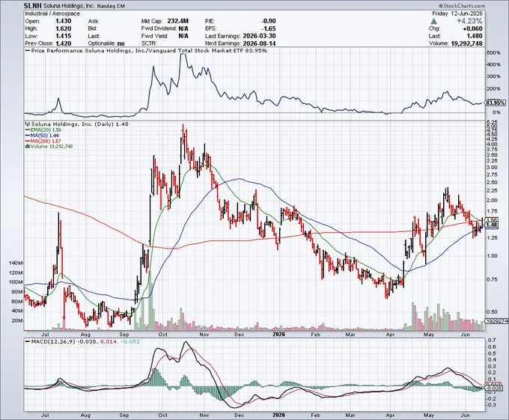Screen dimensions: 509x420
Task: Click the Last Earnings date 2026-03-30
Action: [x=259, y=36]
